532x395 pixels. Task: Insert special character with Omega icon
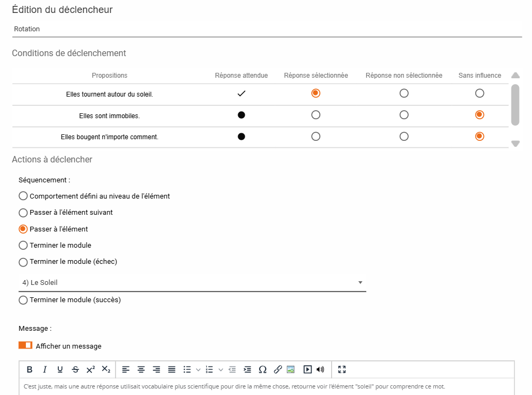pos(262,370)
